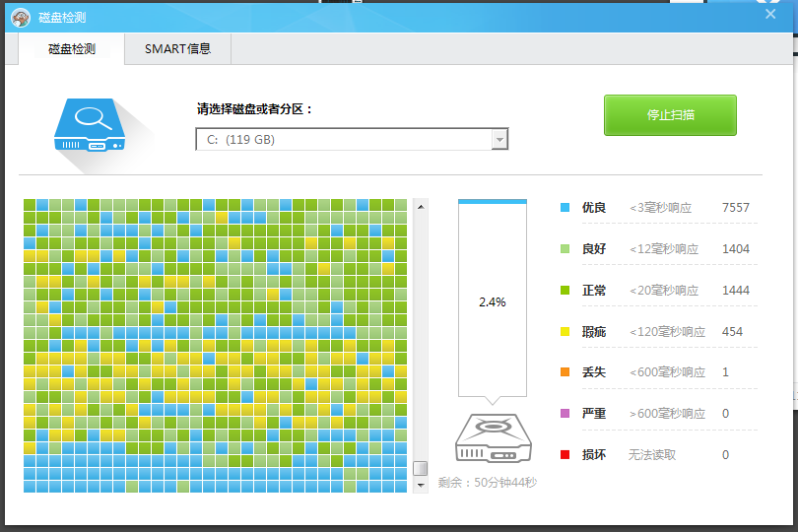
Task: Click the app logo in title bar
Action: point(20,17)
